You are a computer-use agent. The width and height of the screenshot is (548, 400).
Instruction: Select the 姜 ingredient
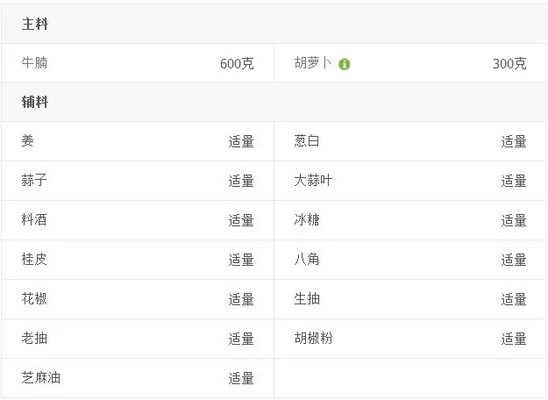pyautogui.click(x=28, y=141)
